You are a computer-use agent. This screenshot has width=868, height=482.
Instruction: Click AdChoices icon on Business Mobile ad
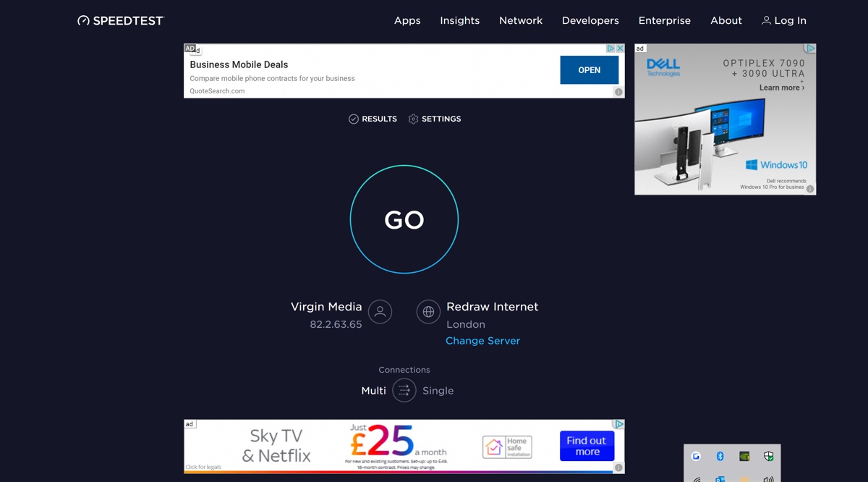[610, 48]
